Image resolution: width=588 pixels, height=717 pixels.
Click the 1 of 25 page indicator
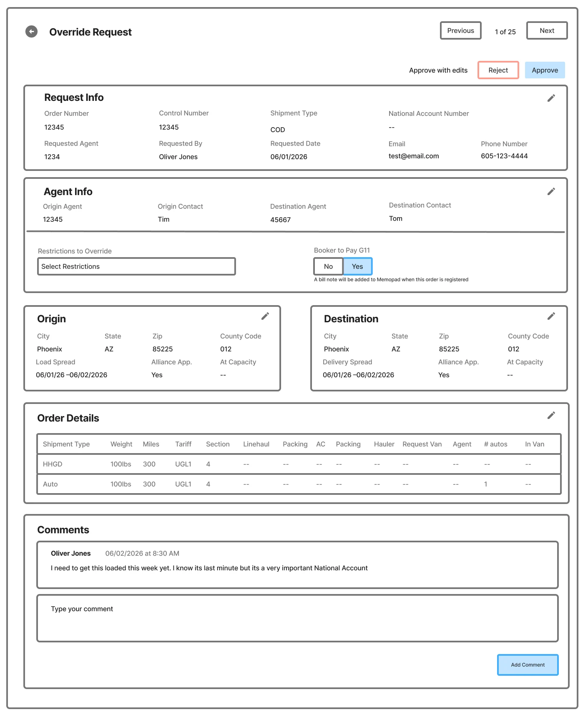pos(505,32)
